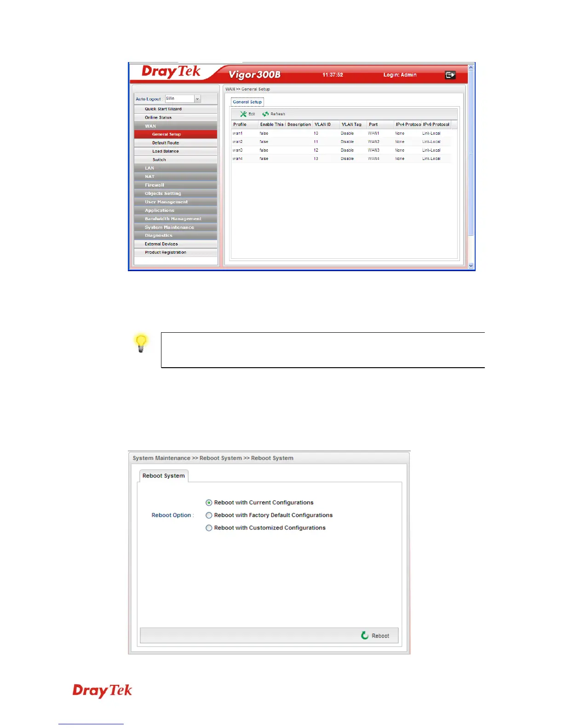Select Reboot with Current Configurations
The width and height of the screenshot is (563, 728).
point(209,503)
